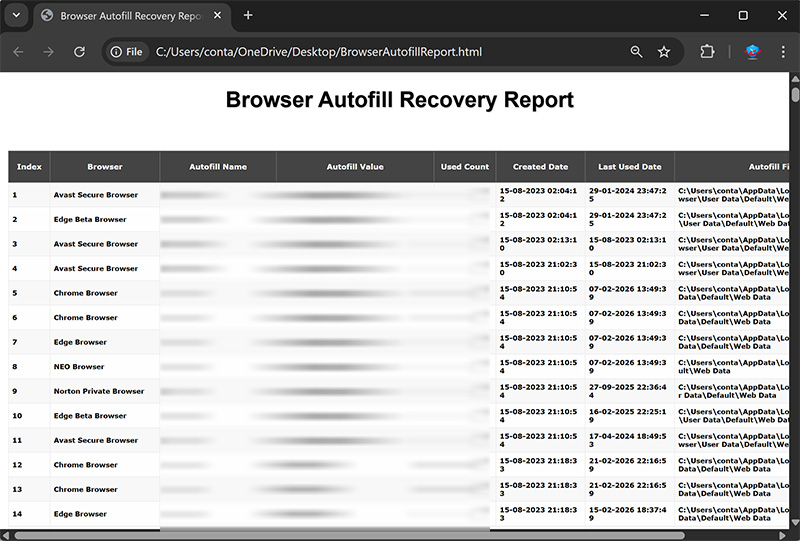
Task: Select the Browser Autofill Recovery Report tab
Action: (x=125, y=16)
